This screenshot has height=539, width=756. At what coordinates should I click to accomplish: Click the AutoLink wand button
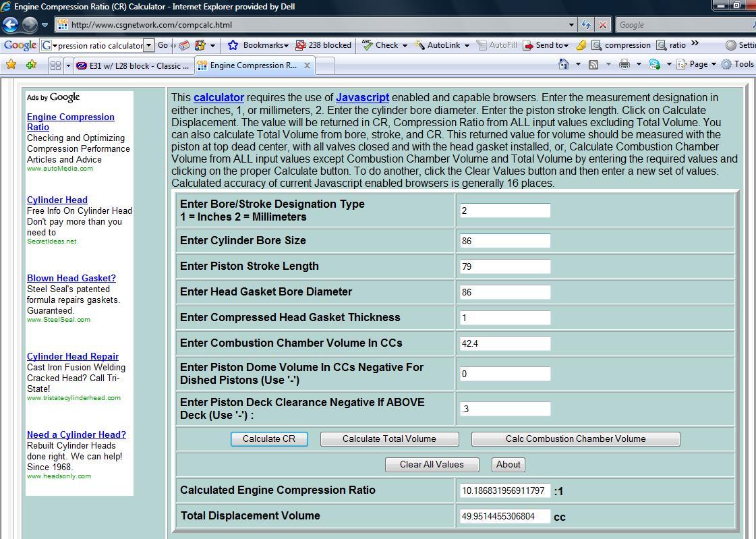(438, 45)
